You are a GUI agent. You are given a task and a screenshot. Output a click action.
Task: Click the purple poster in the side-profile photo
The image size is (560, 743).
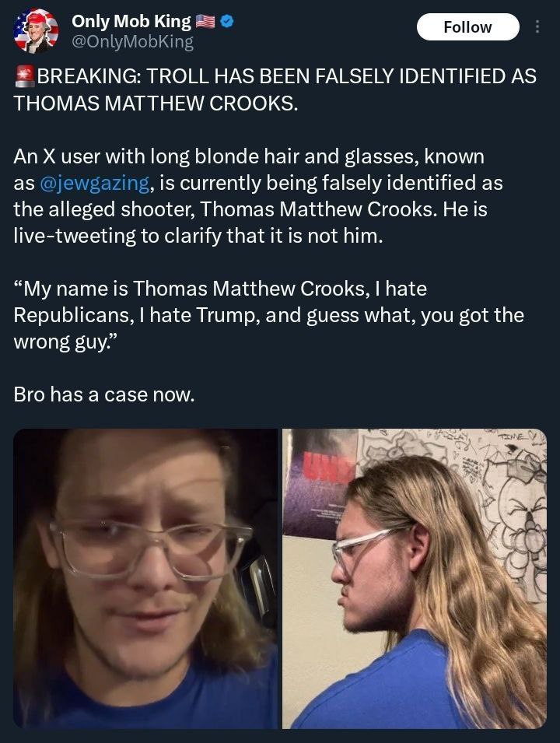pyautogui.click(x=318, y=483)
